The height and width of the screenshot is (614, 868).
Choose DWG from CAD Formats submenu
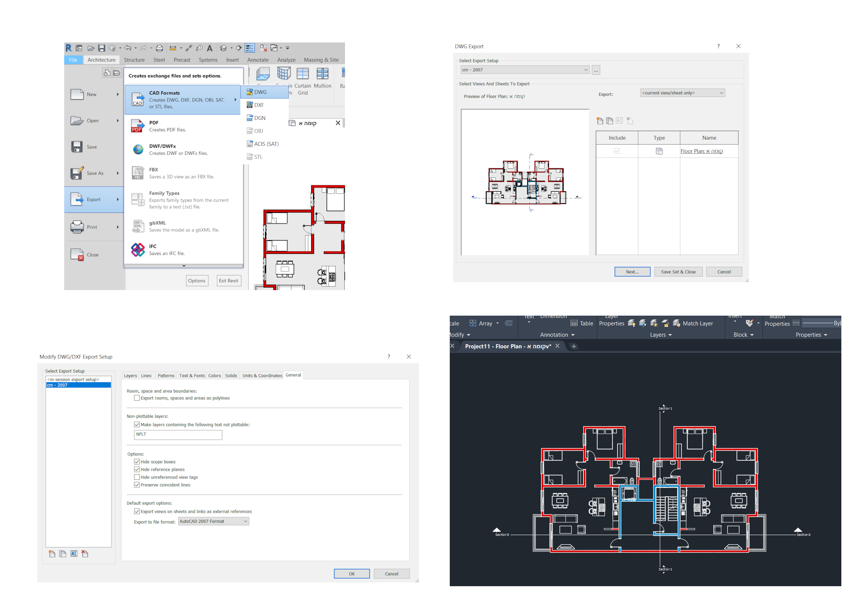point(260,92)
